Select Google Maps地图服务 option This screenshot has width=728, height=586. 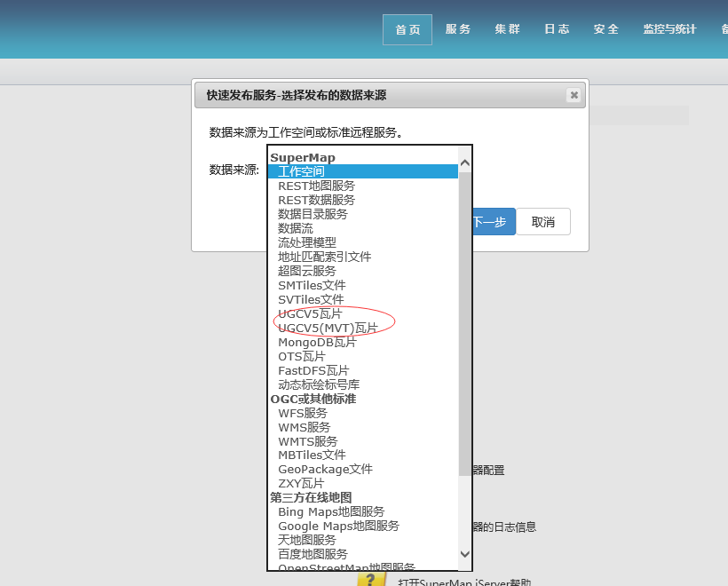pyautogui.click(x=363, y=527)
